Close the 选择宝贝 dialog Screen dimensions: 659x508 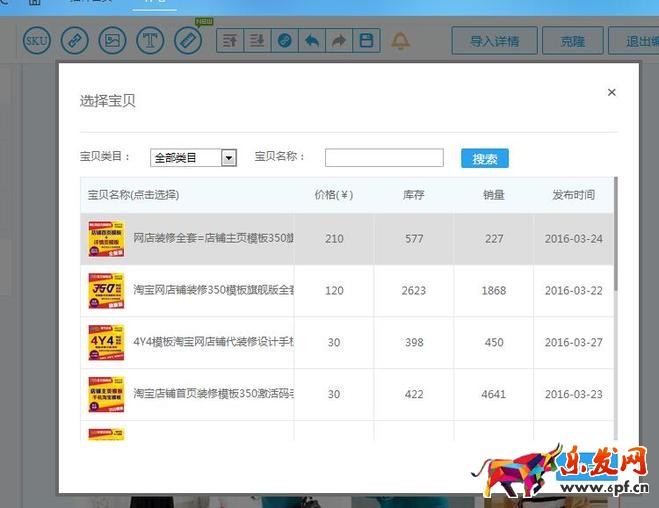[612, 92]
